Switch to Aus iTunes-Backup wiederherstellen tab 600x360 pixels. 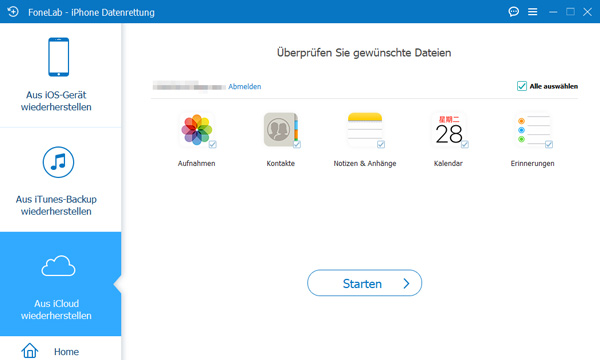[x=60, y=179]
